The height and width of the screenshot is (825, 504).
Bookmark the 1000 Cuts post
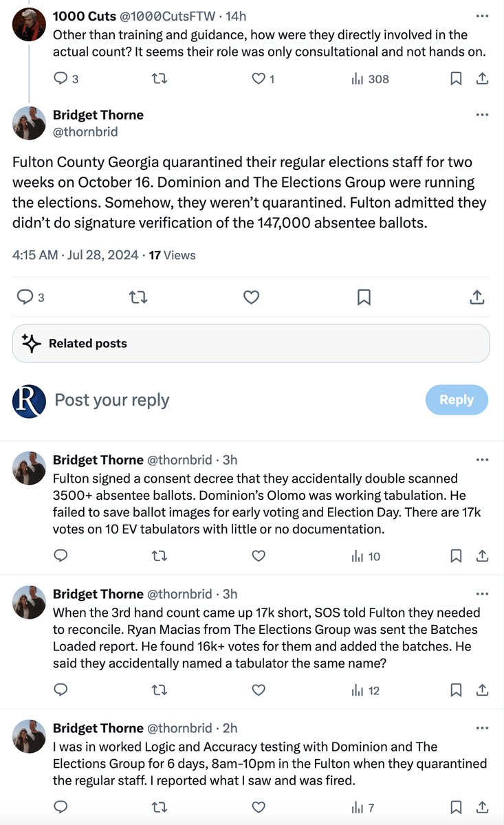pyautogui.click(x=456, y=79)
